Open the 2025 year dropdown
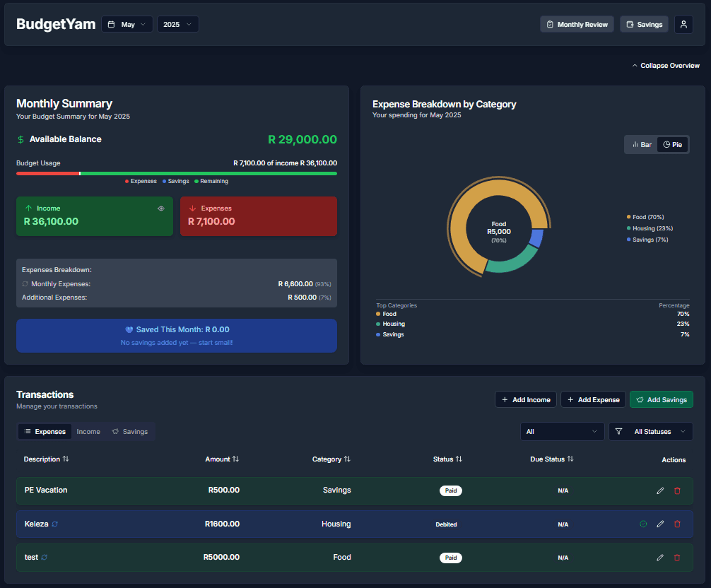711x588 pixels. click(177, 23)
